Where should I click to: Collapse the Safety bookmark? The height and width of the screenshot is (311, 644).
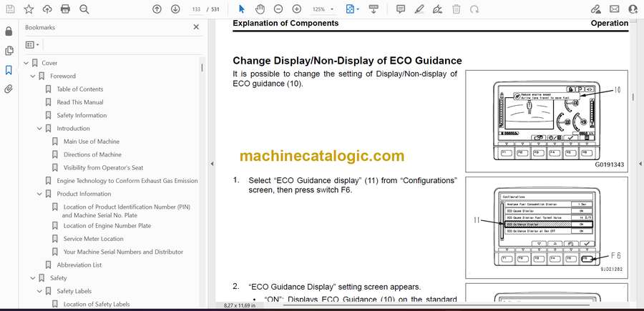[x=33, y=278]
